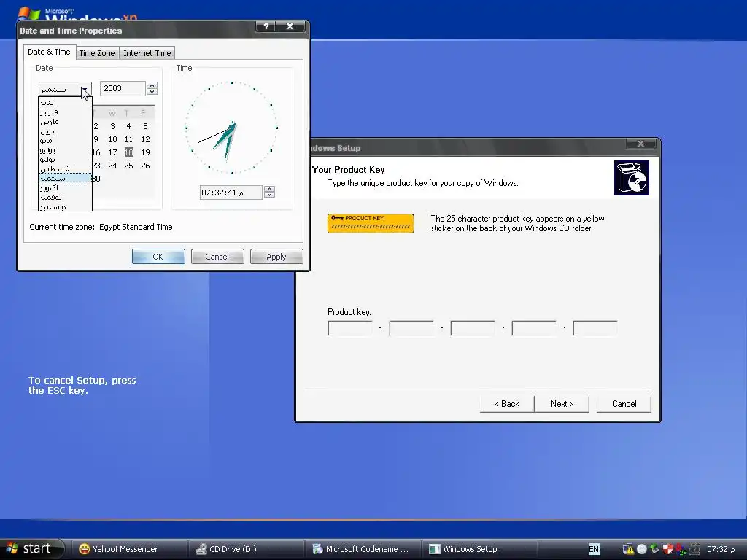Switch to the Time Zone tab
Image resolution: width=747 pixels, height=560 pixels.
[x=97, y=53]
